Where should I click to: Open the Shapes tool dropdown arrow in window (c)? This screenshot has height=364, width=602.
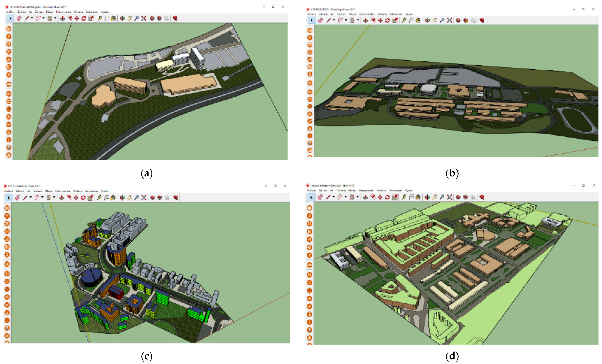coord(54,197)
